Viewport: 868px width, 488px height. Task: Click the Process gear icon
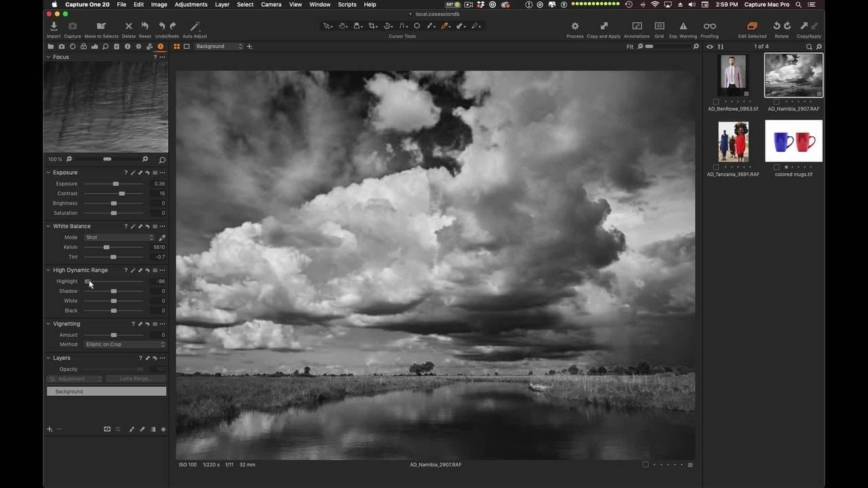pyautogui.click(x=575, y=26)
